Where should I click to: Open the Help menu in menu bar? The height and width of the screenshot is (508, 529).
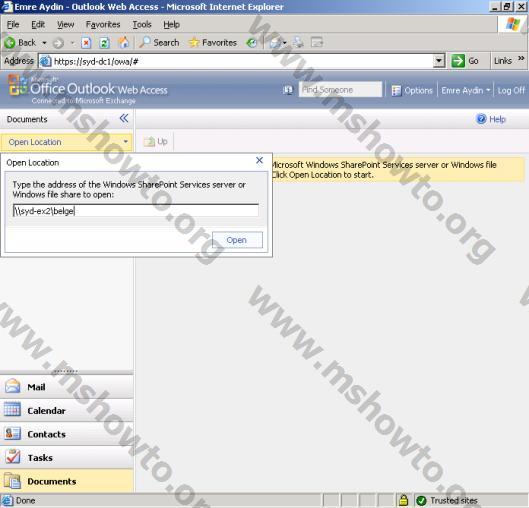tap(171, 24)
